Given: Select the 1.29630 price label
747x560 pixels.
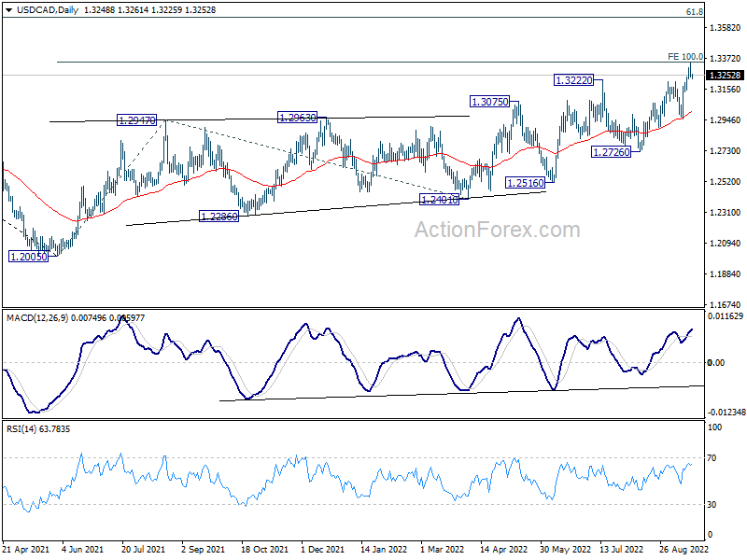Looking at the screenshot, I should tap(299, 118).
